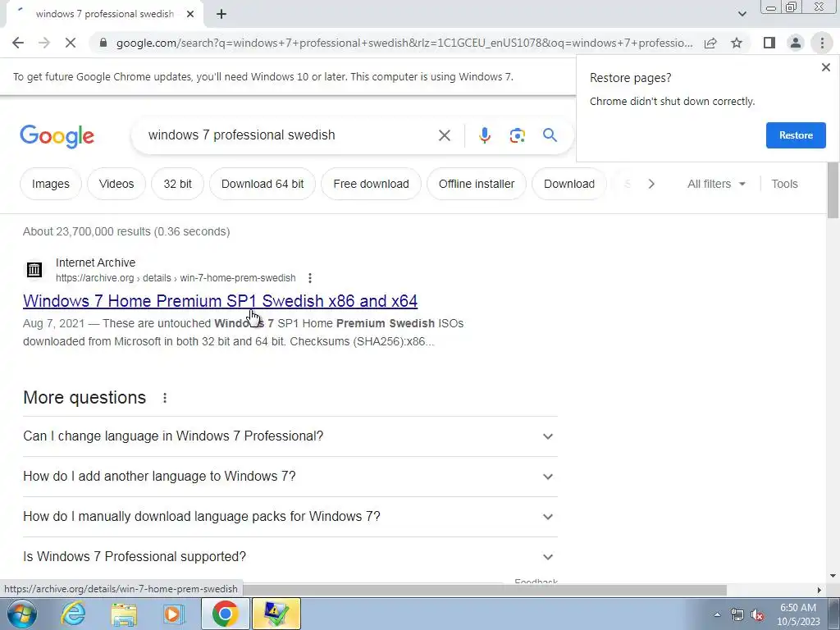The height and width of the screenshot is (630, 840).
Task: Share this page via the share icon
Action: point(710,43)
